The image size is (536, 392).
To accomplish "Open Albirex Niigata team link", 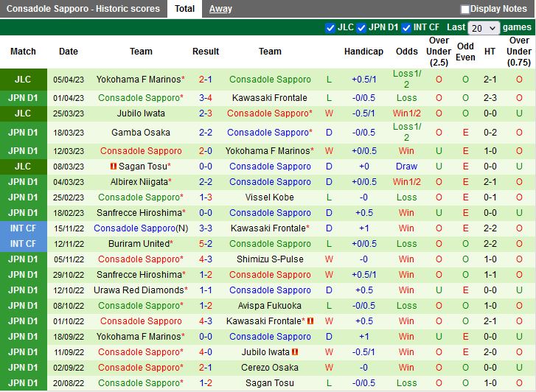I will point(141,182).
